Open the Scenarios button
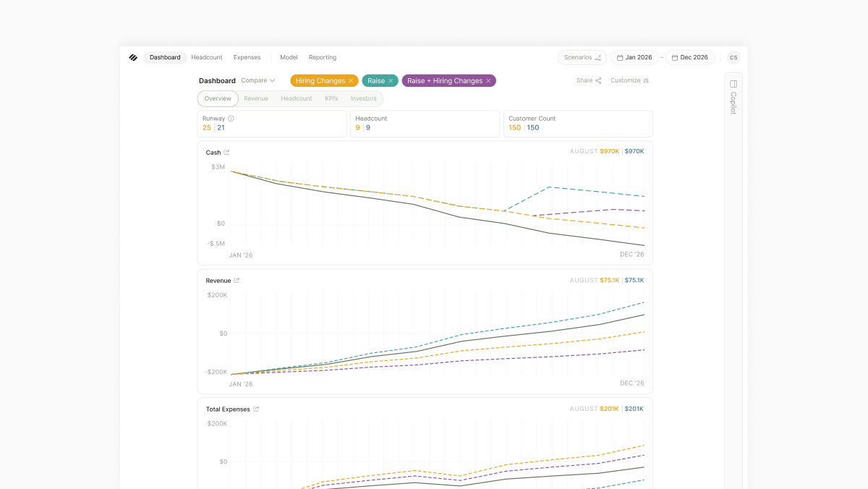The height and width of the screenshot is (489, 868). pos(582,58)
